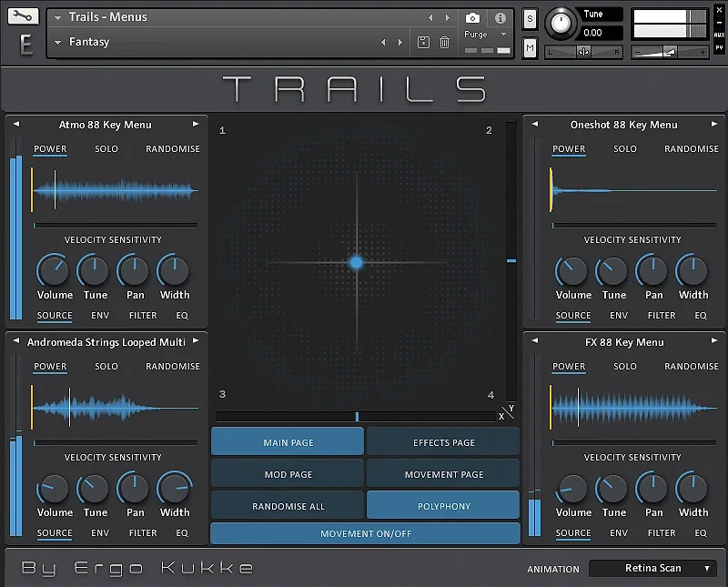Click the POLYPHONY button
Image resolution: width=728 pixels, height=587 pixels.
click(443, 505)
